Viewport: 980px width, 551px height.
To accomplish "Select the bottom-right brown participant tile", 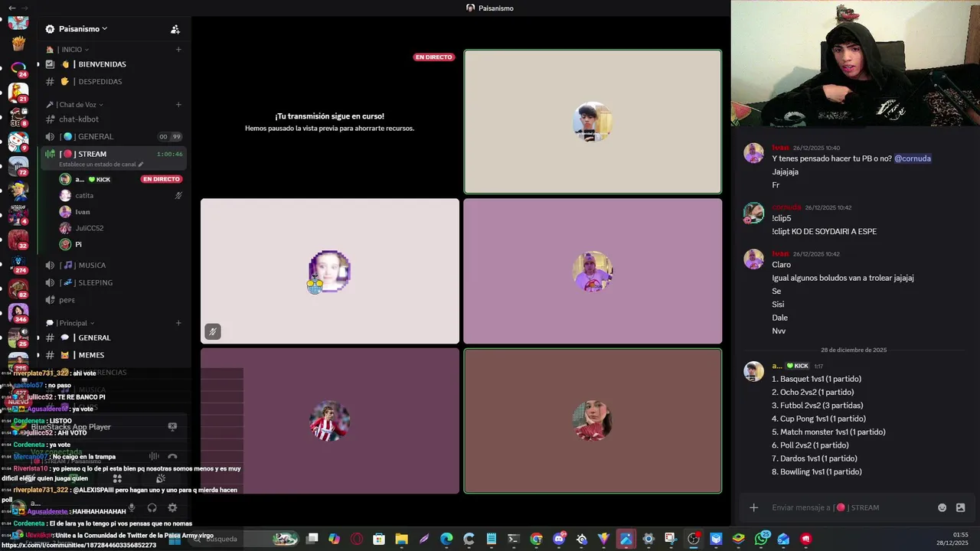I will click(x=593, y=421).
